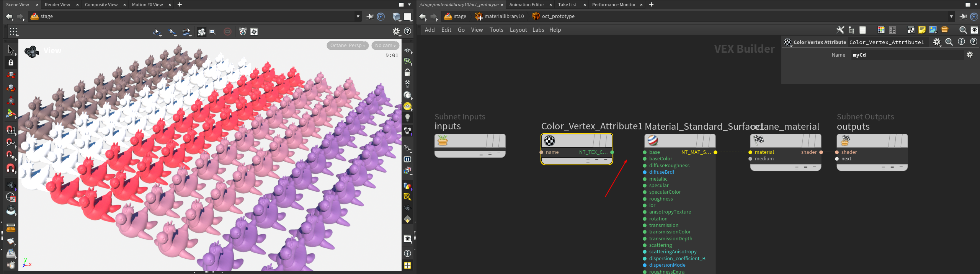This screenshot has height=274, width=980.
Task: Add a background image via the picture icon
Action: tap(933, 30)
